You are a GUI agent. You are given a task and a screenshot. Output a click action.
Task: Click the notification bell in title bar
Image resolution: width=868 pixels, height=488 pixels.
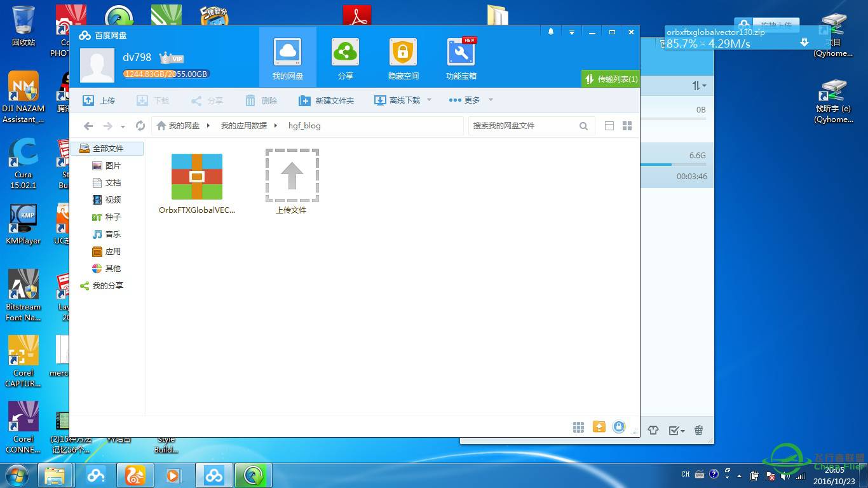(551, 32)
